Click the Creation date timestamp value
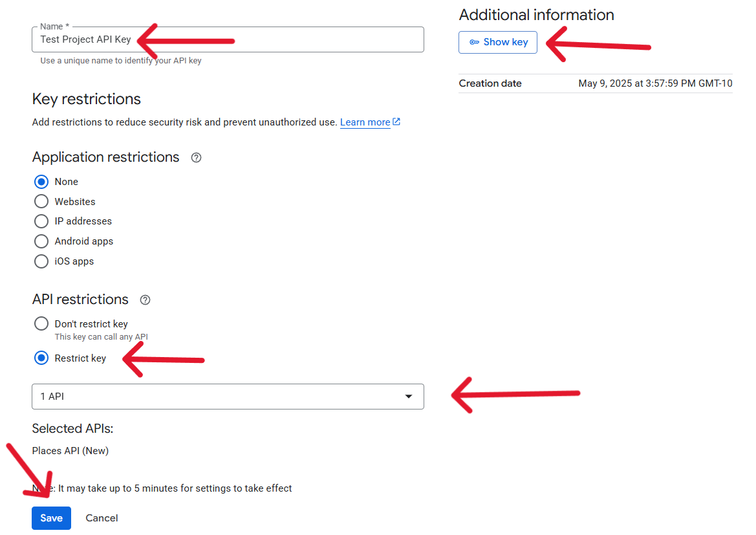Viewport: 756px width, 535px height. (x=655, y=83)
